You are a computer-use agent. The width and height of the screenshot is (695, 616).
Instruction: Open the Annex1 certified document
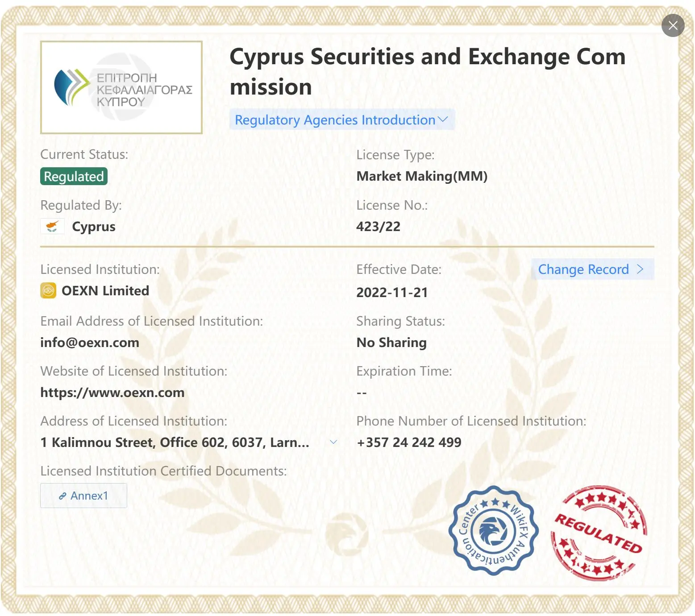click(x=83, y=496)
